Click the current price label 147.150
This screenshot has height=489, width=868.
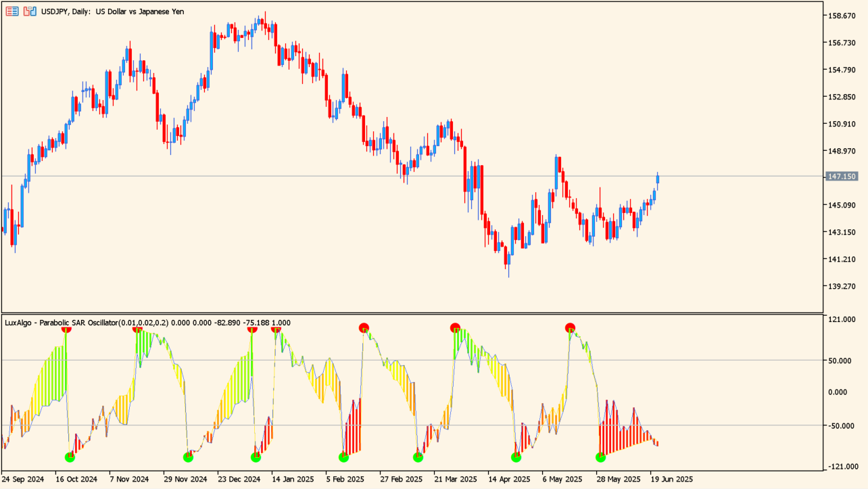coord(842,177)
